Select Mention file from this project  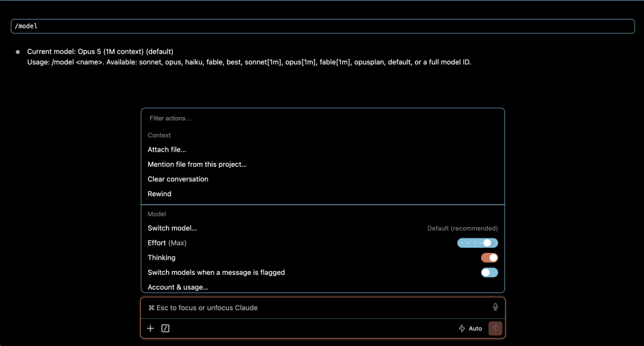click(197, 164)
